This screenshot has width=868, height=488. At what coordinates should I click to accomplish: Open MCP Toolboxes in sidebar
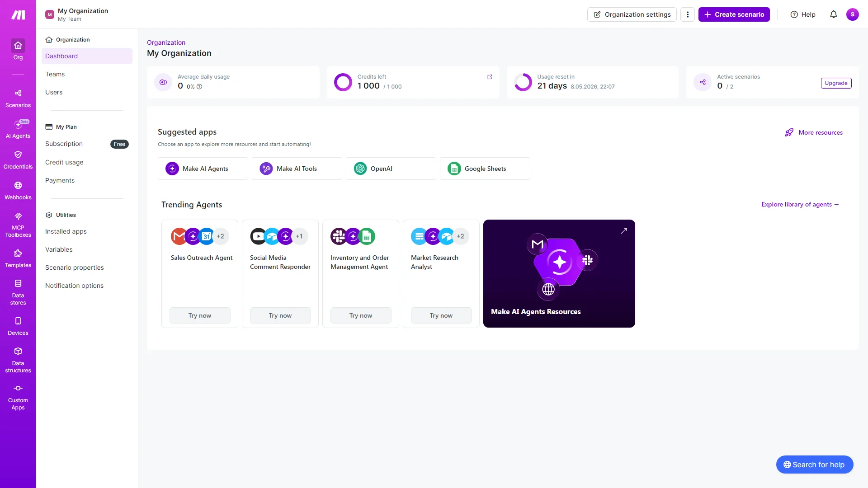[x=18, y=224]
